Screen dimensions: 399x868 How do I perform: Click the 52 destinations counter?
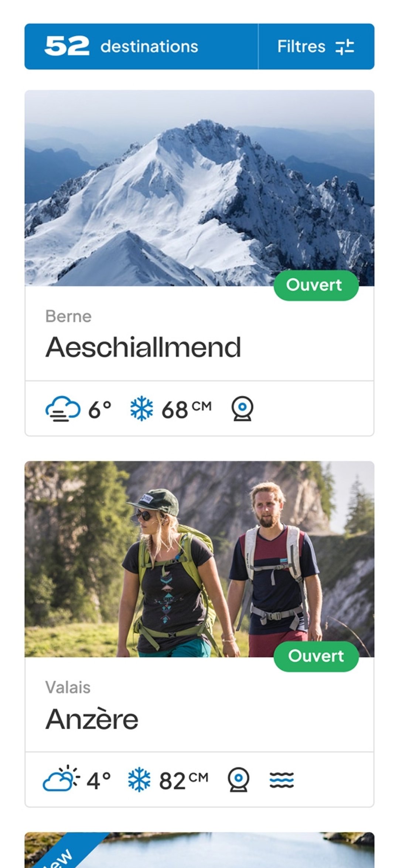[122, 46]
